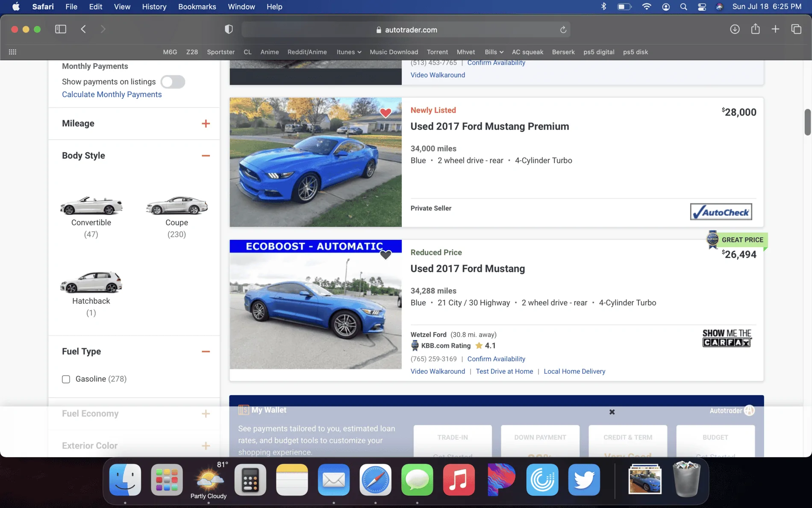
Task: Open the favorites grid icon
Action: (12, 52)
